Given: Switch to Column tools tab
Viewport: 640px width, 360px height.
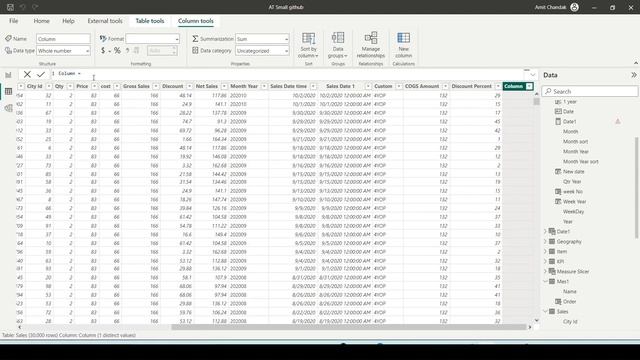Looking at the screenshot, I should [x=196, y=21].
